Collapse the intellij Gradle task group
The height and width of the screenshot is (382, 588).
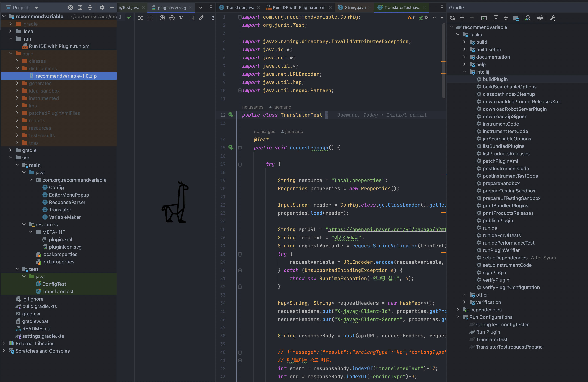(x=464, y=72)
